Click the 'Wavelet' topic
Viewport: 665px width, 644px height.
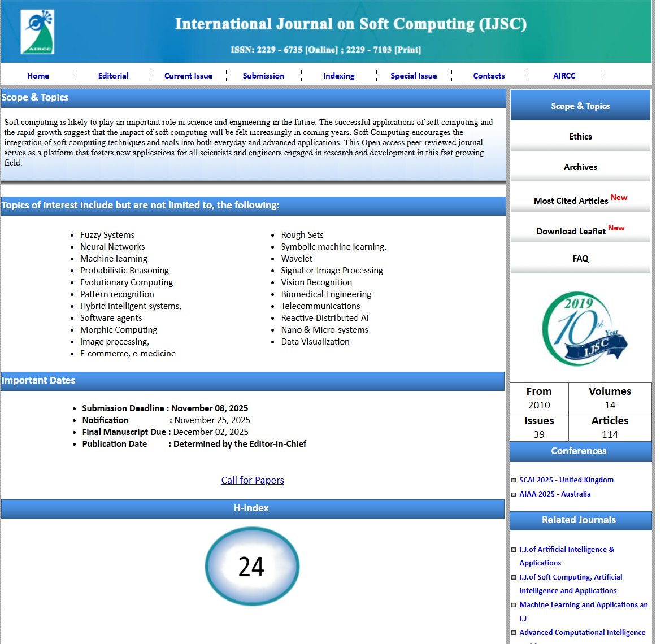click(297, 259)
